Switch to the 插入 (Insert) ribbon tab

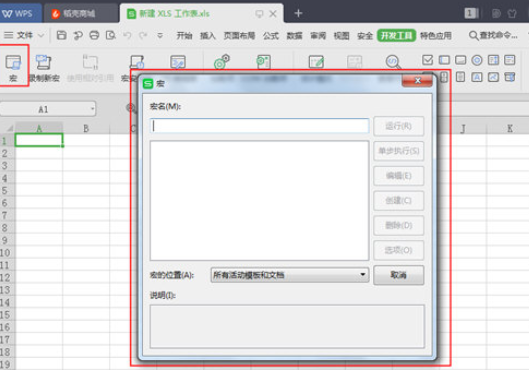coord(207,35)
